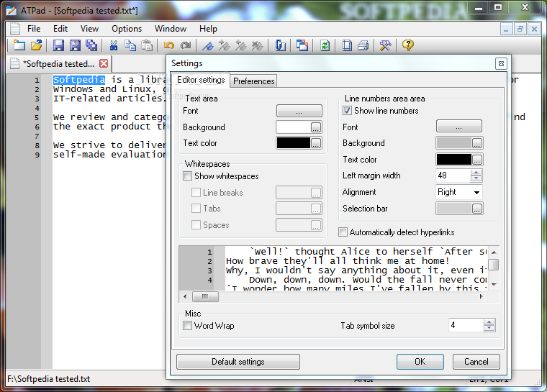The image size is (547, 392).
Task: Toggle the Word Wrap checkbox
Action: click(x=187, y=325)
